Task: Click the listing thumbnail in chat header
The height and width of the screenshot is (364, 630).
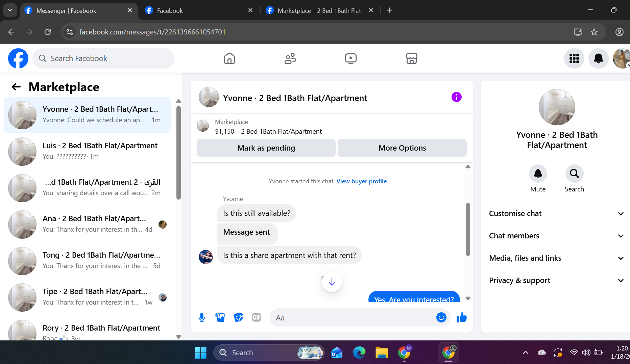Action: pyautogui.click(x=209, y=97)
